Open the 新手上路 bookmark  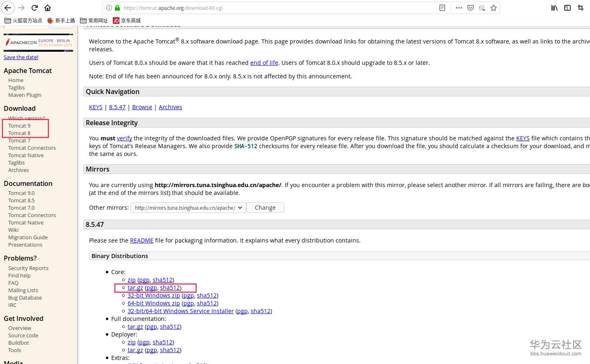coord(61,21)
